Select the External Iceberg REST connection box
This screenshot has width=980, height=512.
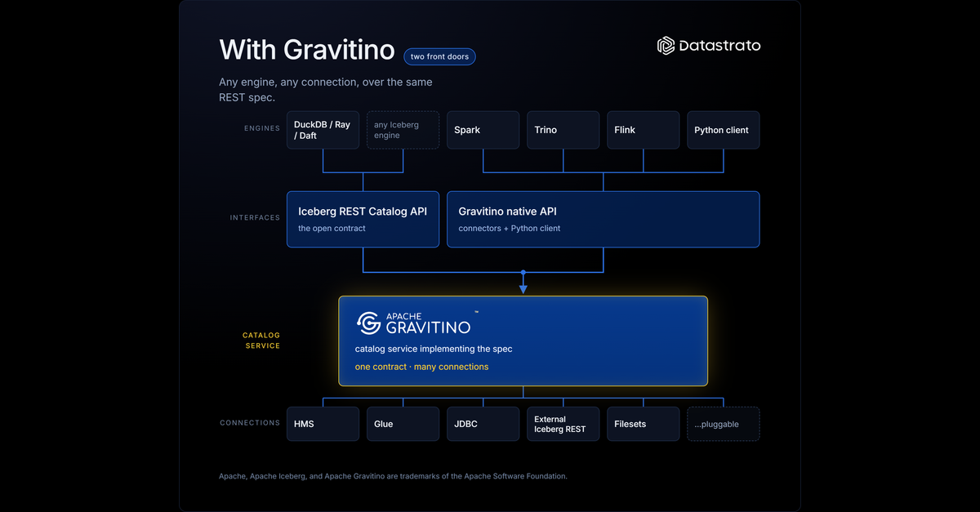pyautogui.click(x=563, y=424)
